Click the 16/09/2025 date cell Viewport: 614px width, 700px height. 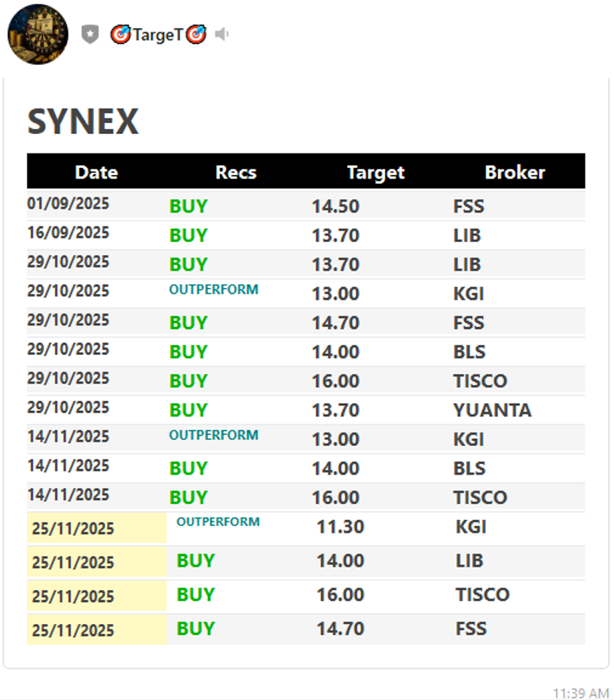click(68, 233)
